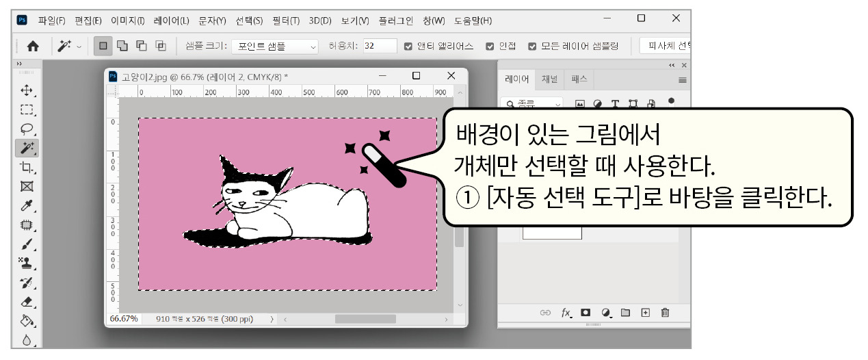Filter layers by type layer icon
This screenshot has height=360, width=868.
tap(615, 104)
